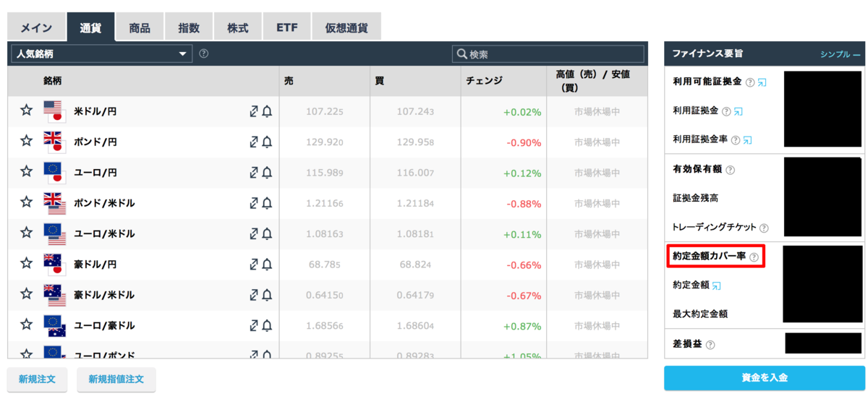Set price alert bell for 豪ドル/米ドル
This screenshot has height=404, width=868.
click(267, 295)
